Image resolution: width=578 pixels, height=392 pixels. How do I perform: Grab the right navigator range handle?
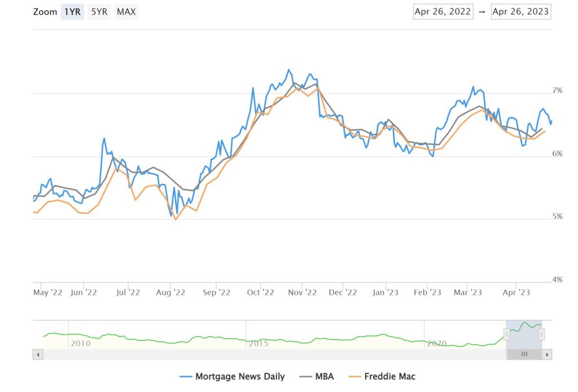[x=541, y=334]
